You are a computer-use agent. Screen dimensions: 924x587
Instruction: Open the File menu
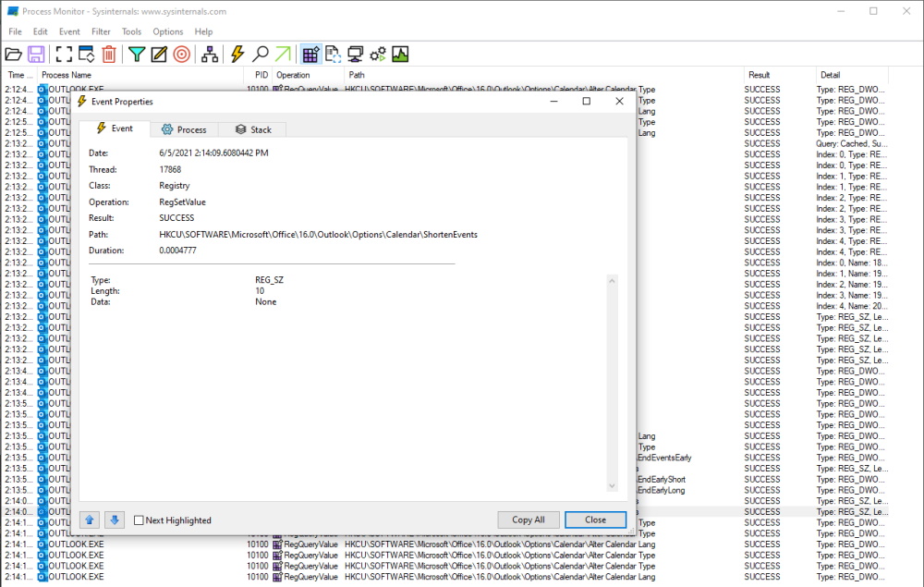click(16, 31)
